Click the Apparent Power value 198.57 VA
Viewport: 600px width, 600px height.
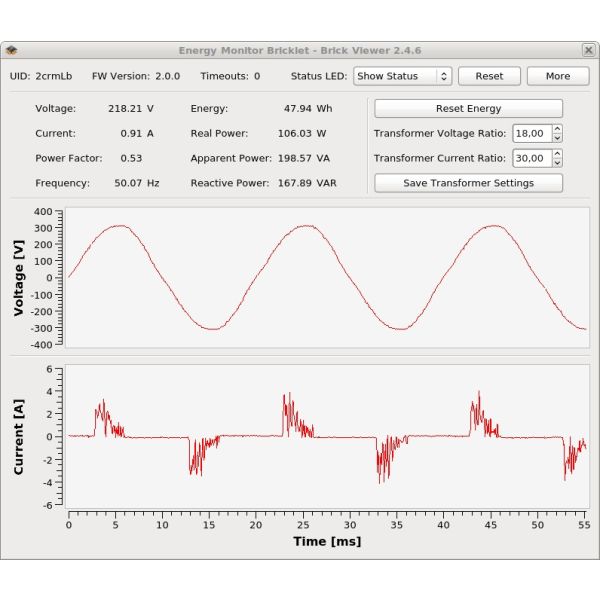pos(304,158)
